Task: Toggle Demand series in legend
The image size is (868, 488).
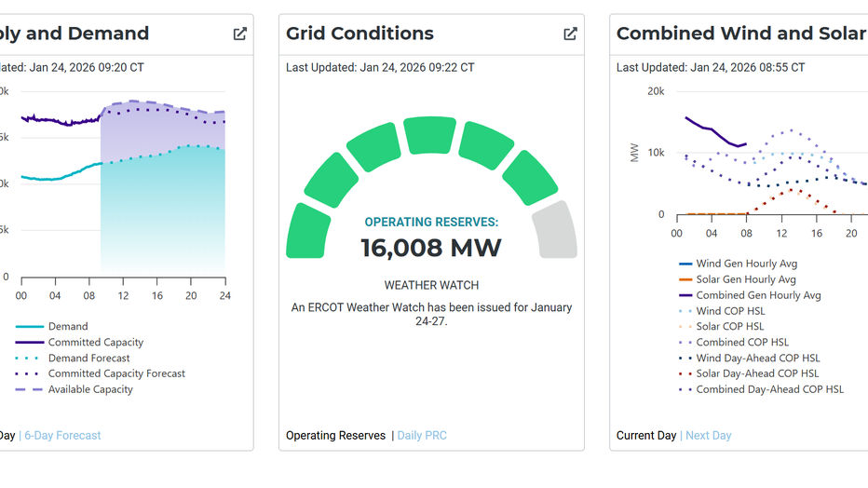Action: click(x=68, y=326)
